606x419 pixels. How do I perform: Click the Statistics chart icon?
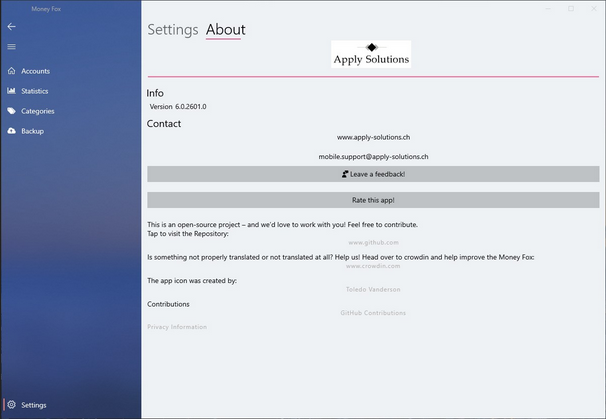(x=12, y=91)
